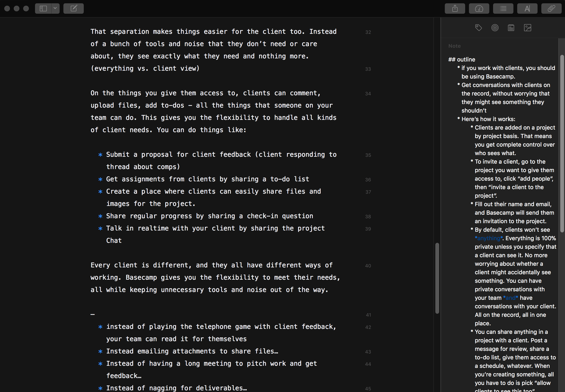Toggle the attachments paperclip panel
This screenshot has height=392, width=565.
coord(551,9)
